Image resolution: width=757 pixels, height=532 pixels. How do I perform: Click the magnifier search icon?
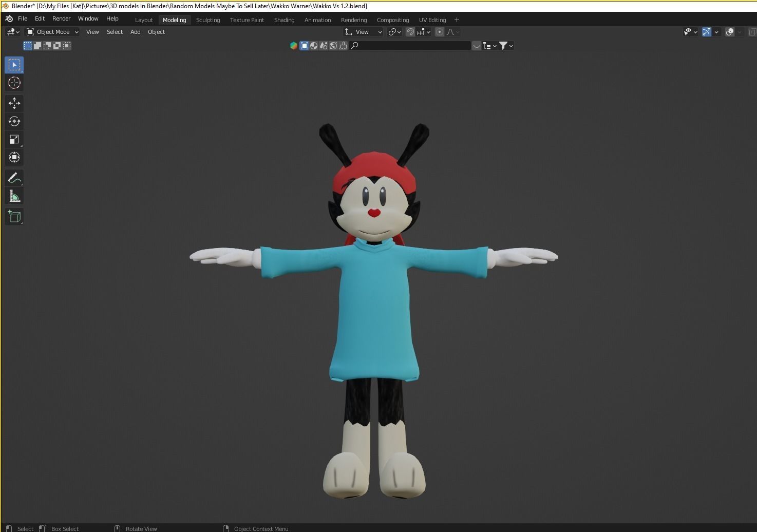click(x=354, y=46)
